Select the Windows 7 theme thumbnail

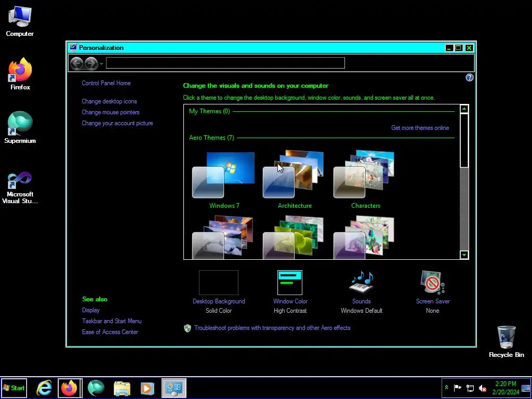point(223,175)
